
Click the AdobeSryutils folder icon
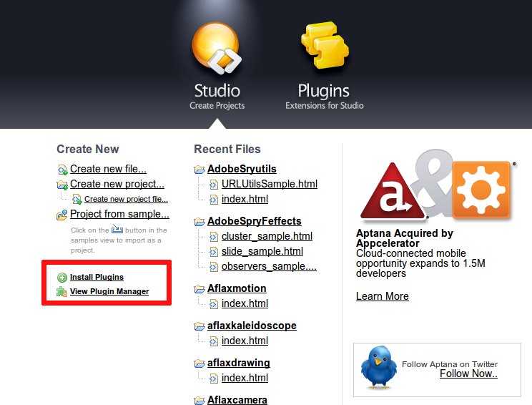pos(199,169)
